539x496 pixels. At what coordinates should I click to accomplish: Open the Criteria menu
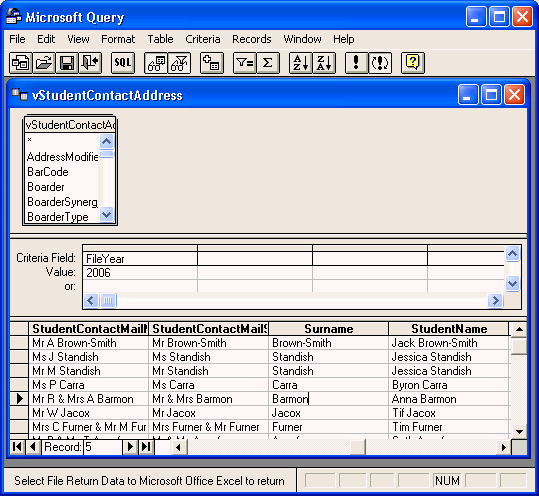pos(202,39)
